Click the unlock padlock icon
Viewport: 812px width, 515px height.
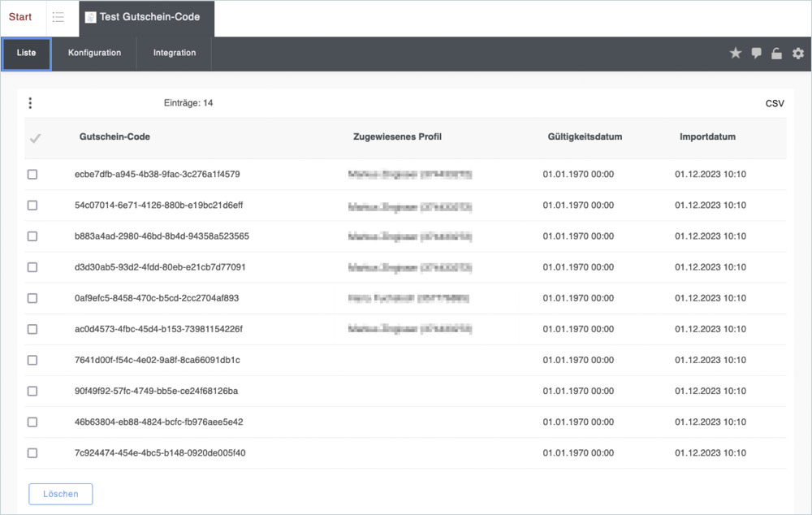pyautogui.click(x=777, y=53)
